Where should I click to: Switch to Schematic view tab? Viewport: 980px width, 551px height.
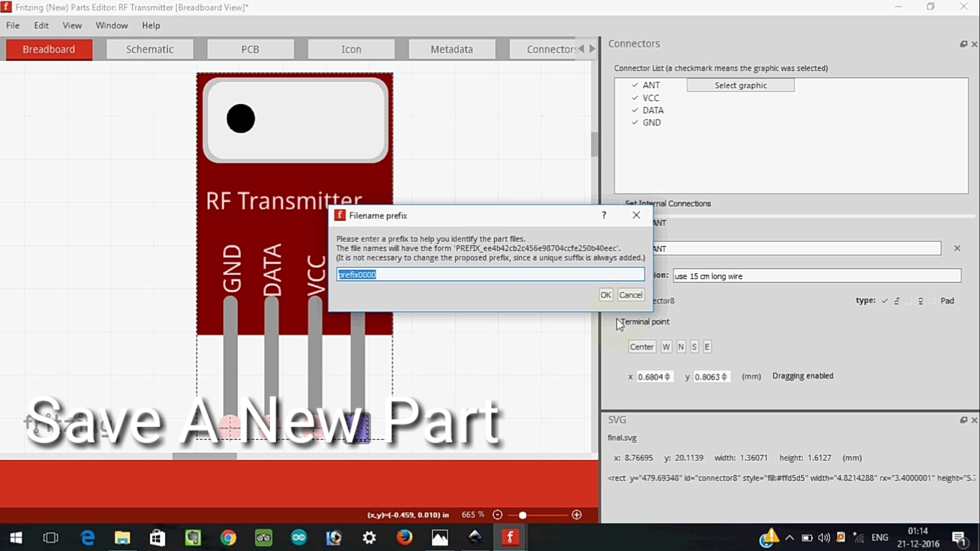[150, 49]
